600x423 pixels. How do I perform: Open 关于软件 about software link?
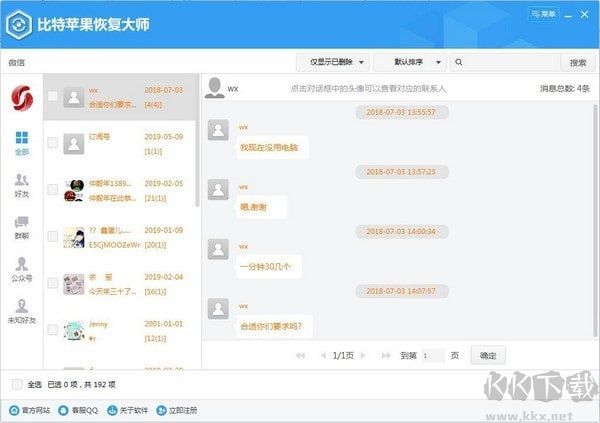coord(127,410)
